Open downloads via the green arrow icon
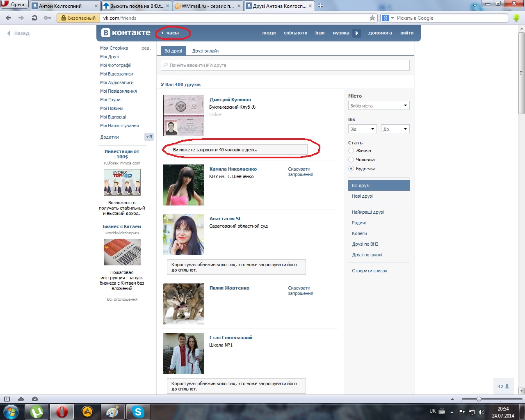Viewport: 525px width, 420px height. pos(516,18)
